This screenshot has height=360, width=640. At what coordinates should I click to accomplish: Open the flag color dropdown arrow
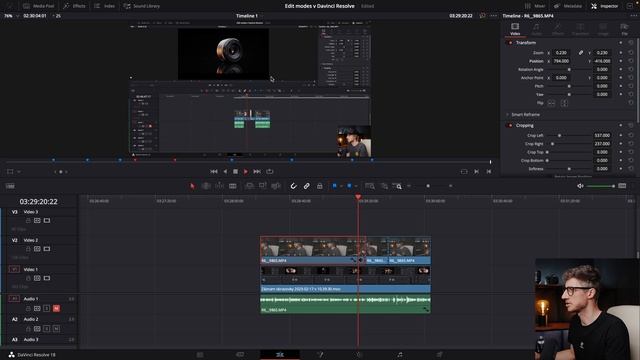click(x=341, y=186)
